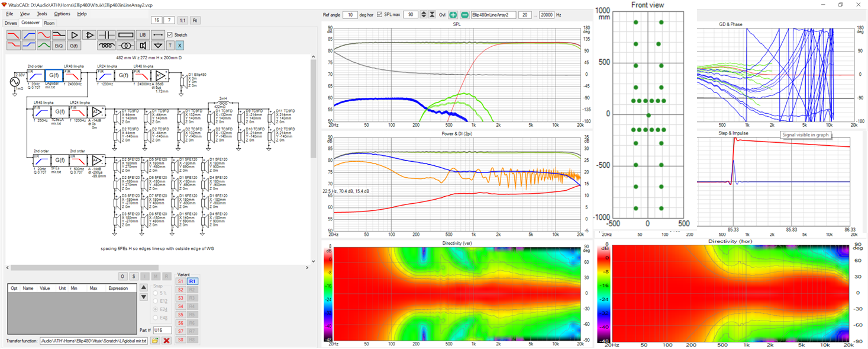
Task: Clear transfer function with red X icon
Action: click(x=166, y=341)
